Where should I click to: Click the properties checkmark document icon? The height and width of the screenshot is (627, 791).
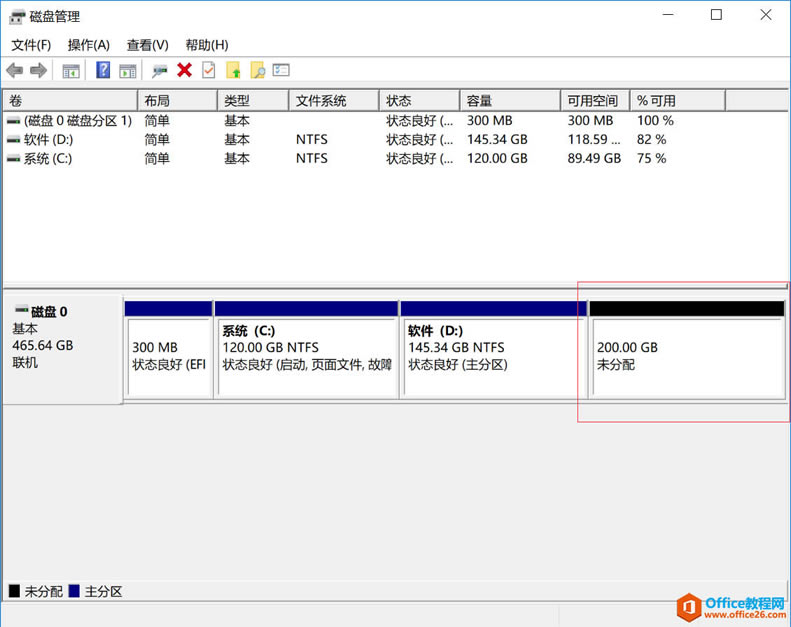(208, 70)
